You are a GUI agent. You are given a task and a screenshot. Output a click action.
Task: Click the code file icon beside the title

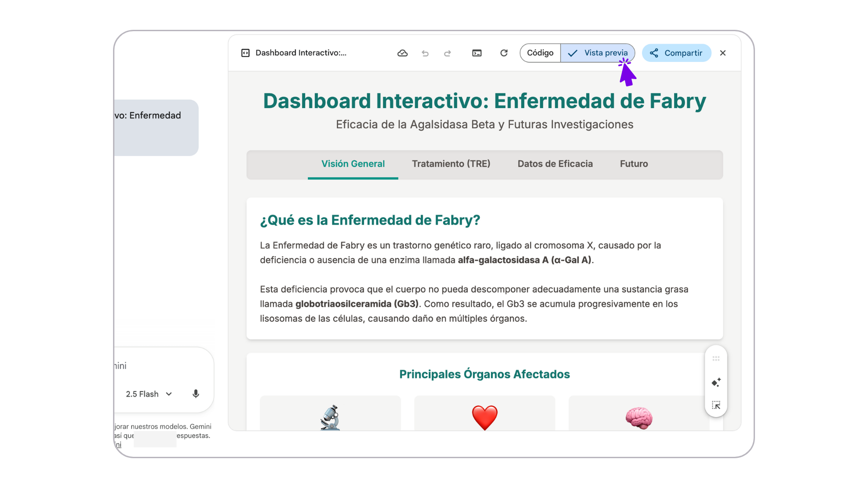[245, 53]
